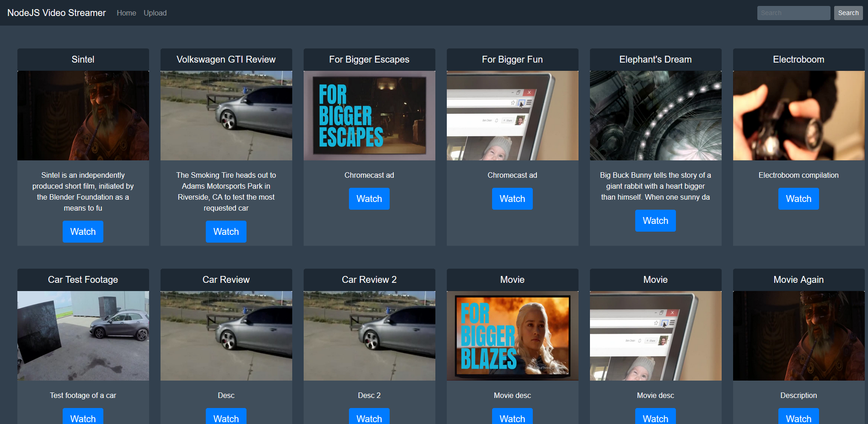
Task: Click the Car Review 2 card title
Action: pyautogui.click(x=369, y=280)
